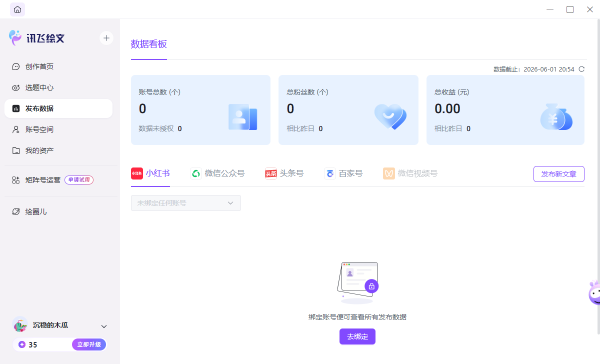The height and width of the screenshot is (364, 600).
Task: Click the home icon in the title bar
Action: (x=17, y=9)
